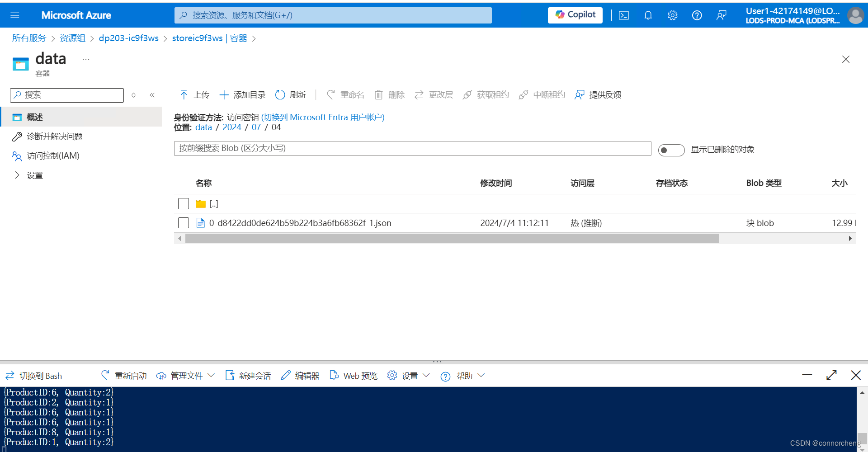Open the more options ellipsis beside data
The image size is (868, 452).
(x=86, y=59)
